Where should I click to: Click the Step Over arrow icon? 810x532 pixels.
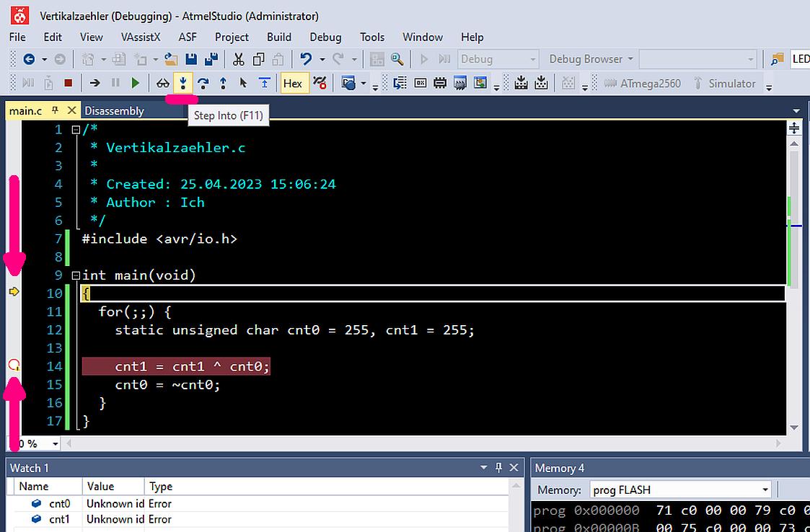(203, 83)
